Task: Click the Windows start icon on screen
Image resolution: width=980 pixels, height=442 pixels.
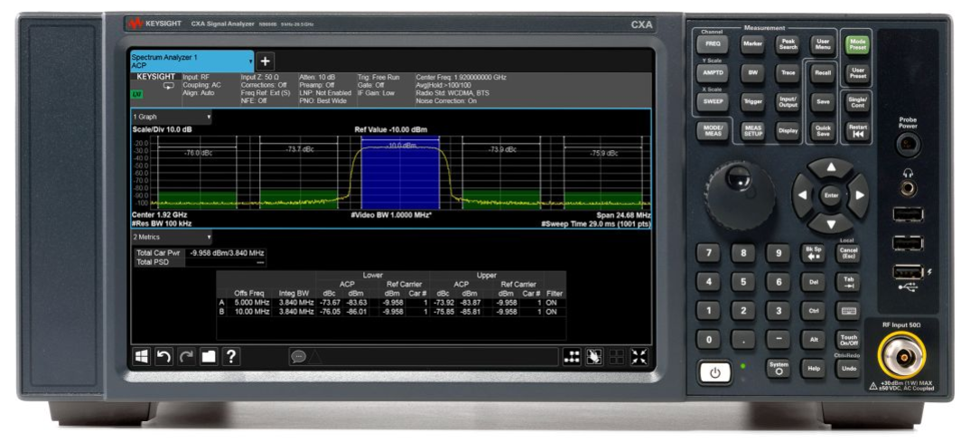Action: coord(142,356)
